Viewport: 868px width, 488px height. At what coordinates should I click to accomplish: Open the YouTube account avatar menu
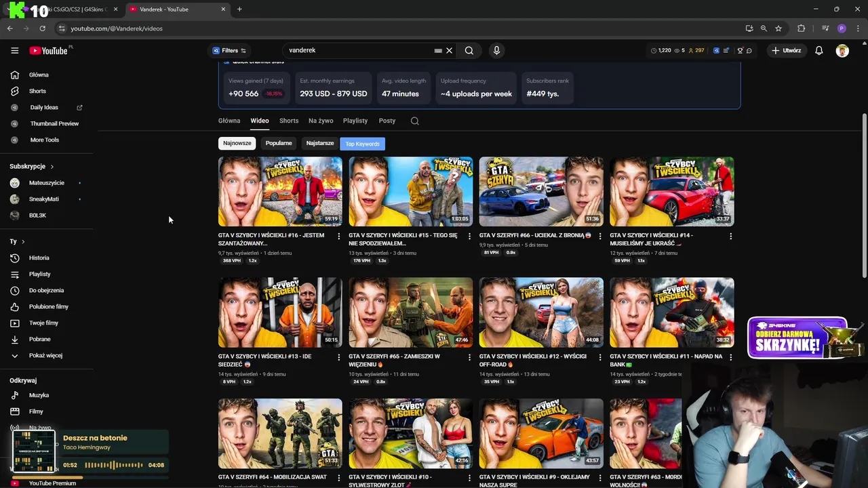pos(842,50)
